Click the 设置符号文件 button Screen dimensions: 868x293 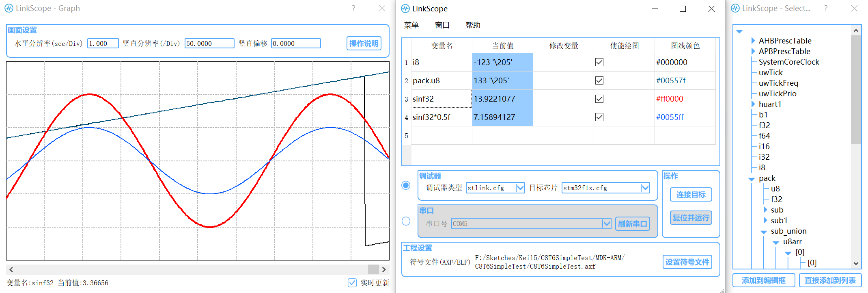[687, 262]
